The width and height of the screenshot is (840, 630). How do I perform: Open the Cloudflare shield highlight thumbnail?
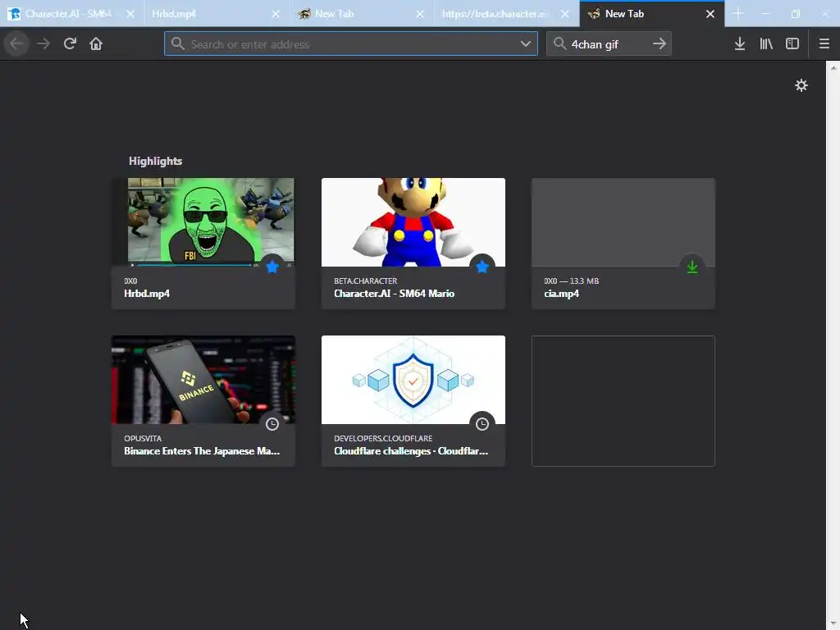click(x=413, y=379)
